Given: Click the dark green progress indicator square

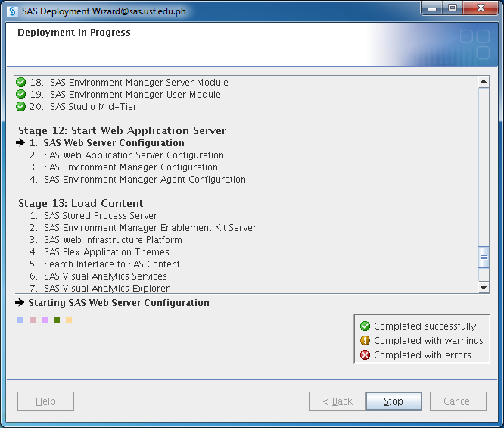Looking at the screenshot, I should pyautogui.click(x=57, y=321).
